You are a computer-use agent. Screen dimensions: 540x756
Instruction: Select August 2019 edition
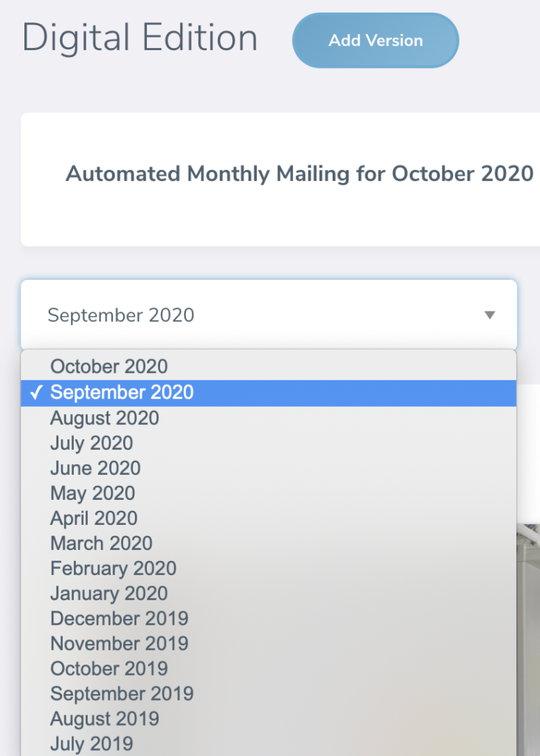(x=105, y=719)
